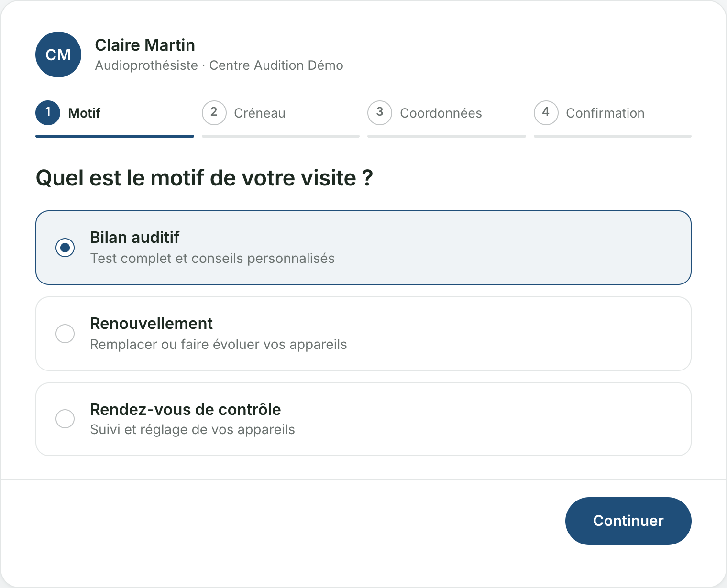Click the CM avatar of Claire Martin

point(58,54)
